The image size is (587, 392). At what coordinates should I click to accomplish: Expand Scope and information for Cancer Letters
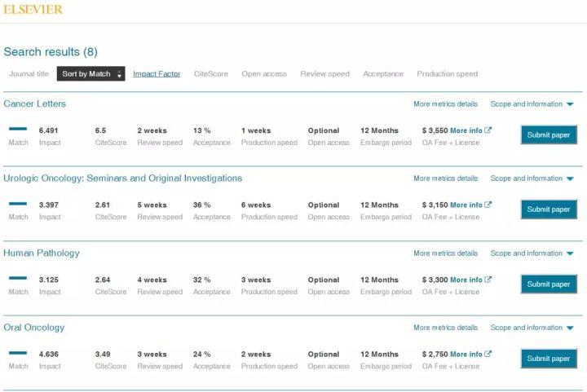pos(532,104)
